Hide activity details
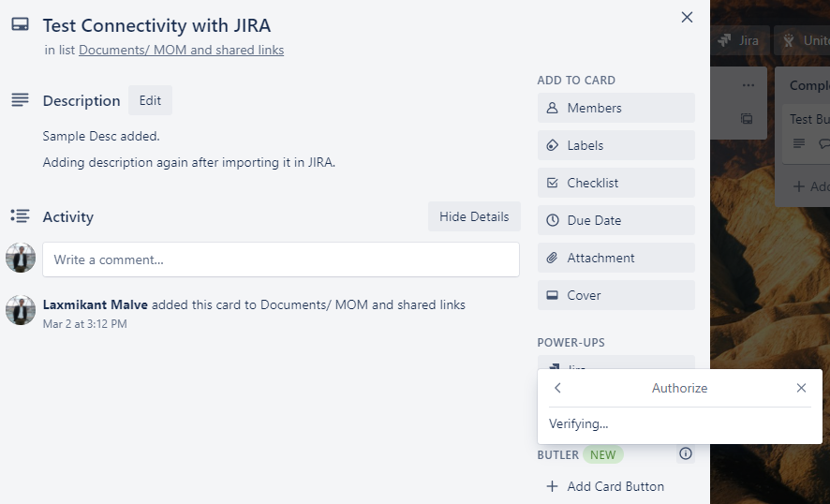Viewport: 830px width, 504px height. [474, 216]
